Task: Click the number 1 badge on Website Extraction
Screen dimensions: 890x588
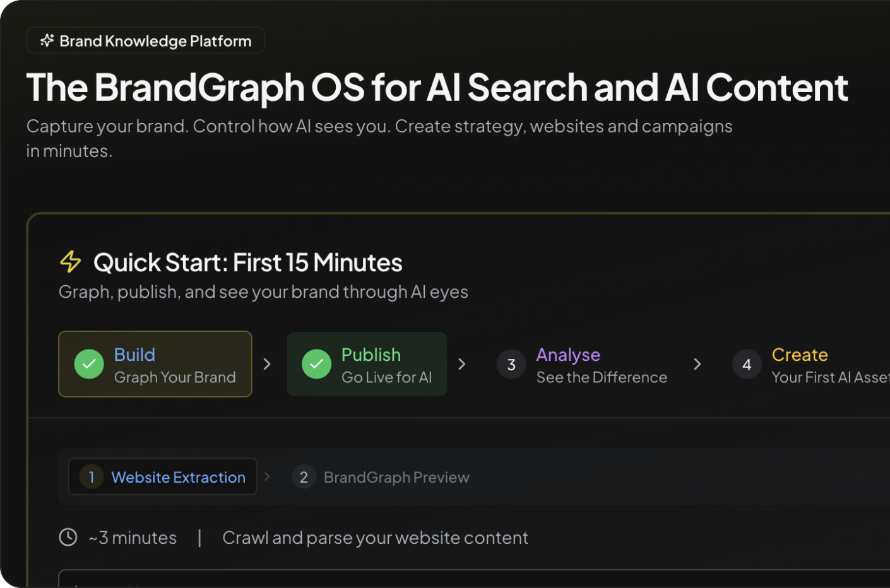Action: (92, 477)
